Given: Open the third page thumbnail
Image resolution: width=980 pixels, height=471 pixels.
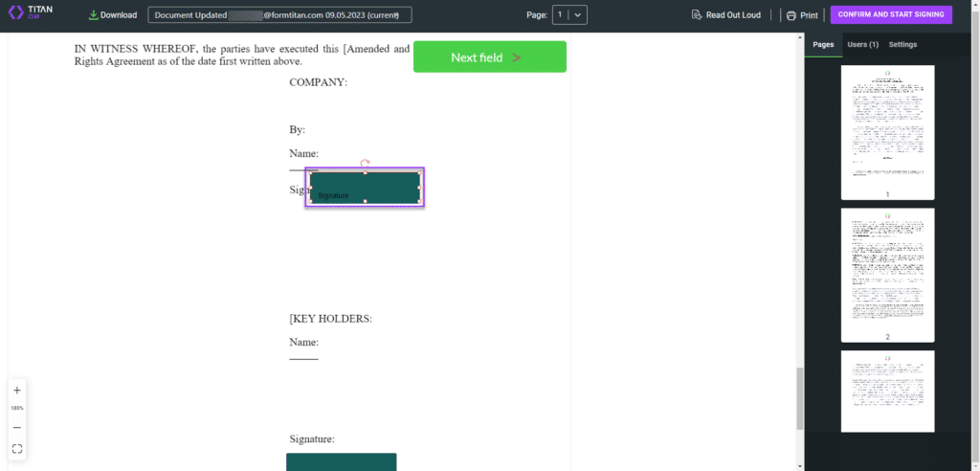Looking at the screenshot, I should [x=887, y=391].
